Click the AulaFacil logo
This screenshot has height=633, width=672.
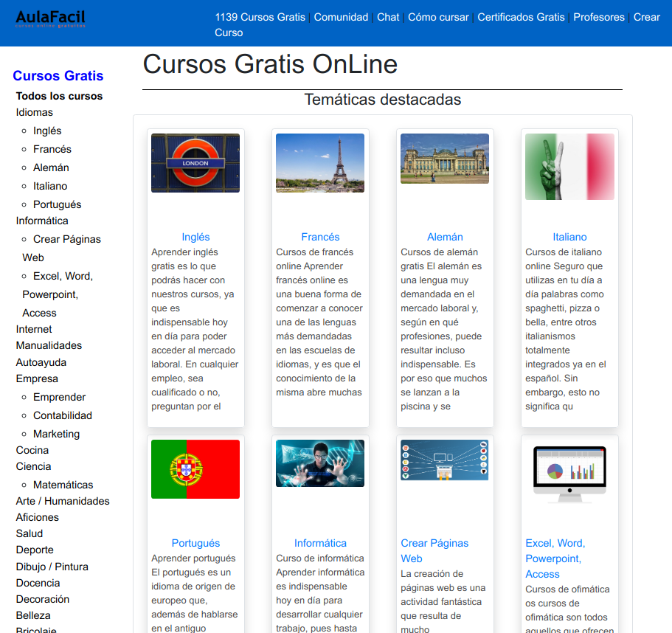point(51,18)
